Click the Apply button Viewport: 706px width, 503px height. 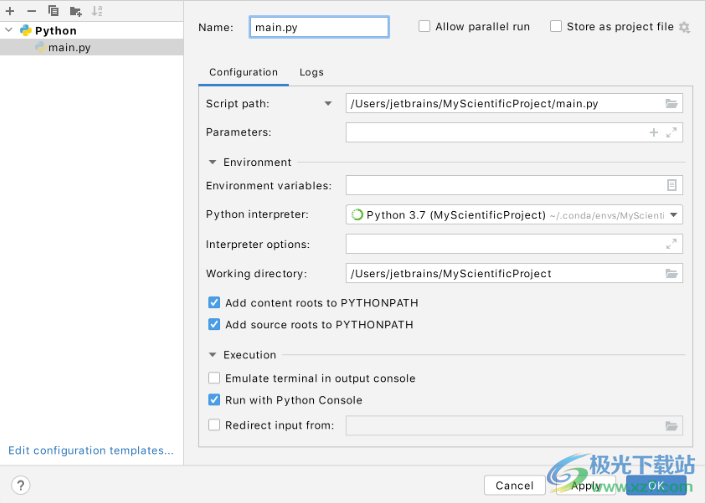586,485
